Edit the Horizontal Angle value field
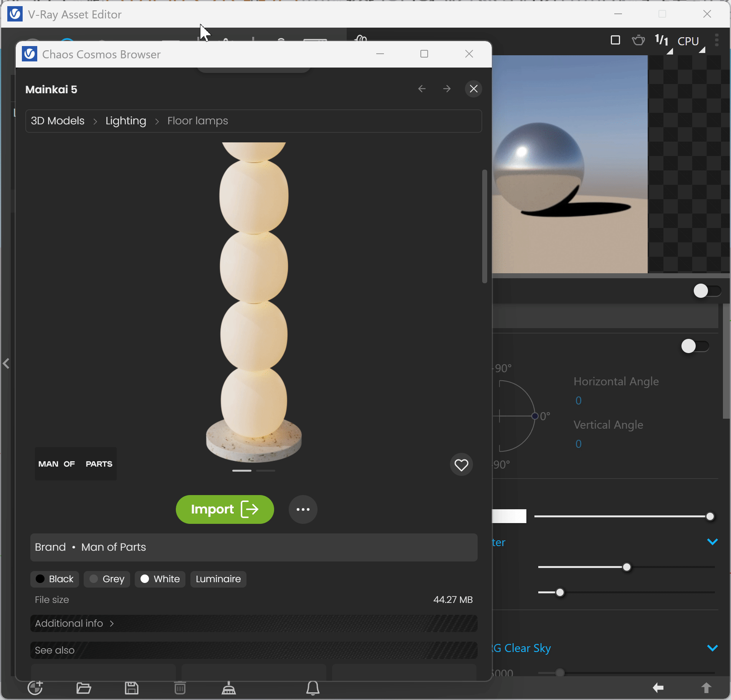The width and height of the screenshot is (731, 700). pos(578,401)
